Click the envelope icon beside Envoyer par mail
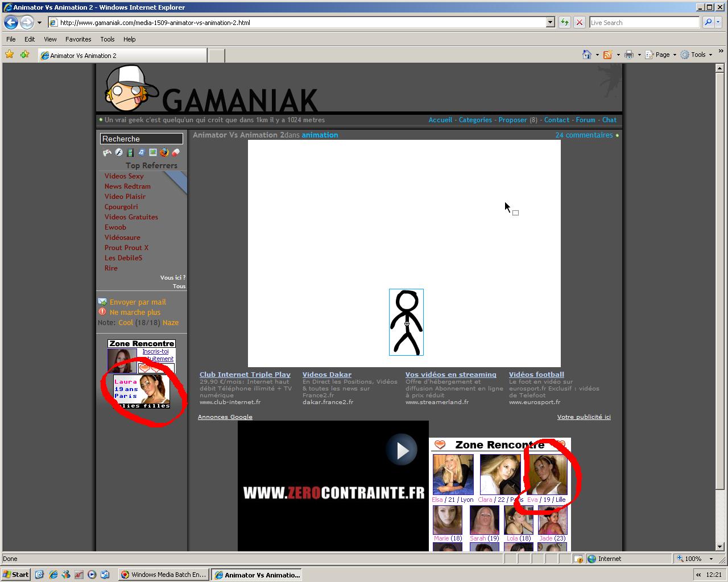 pos(102,302)
